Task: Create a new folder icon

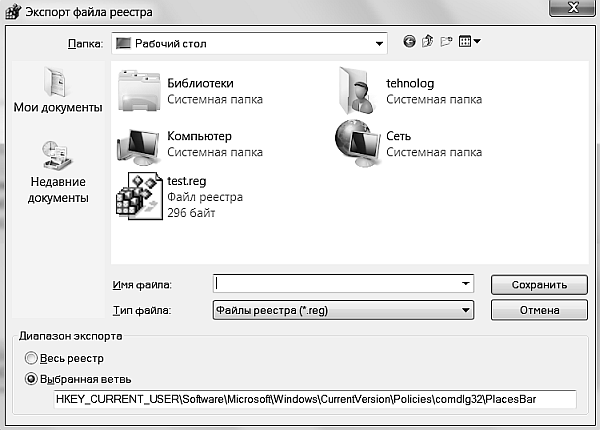Action: [446, 41]
